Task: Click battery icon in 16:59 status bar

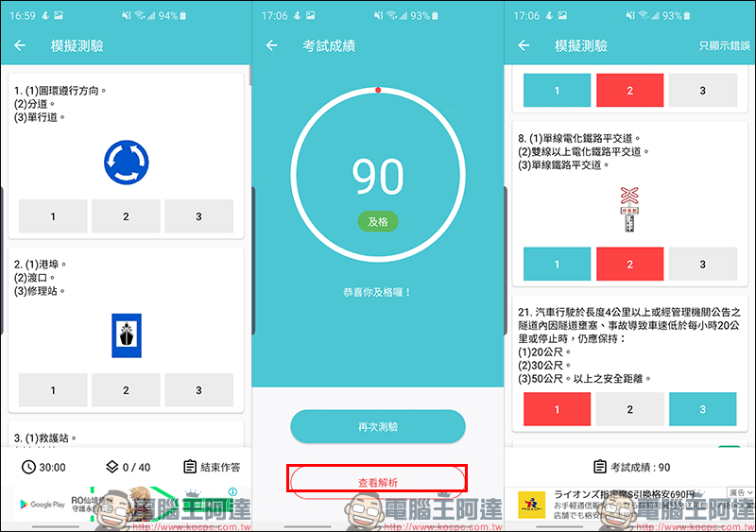Action: click(183, 15)
